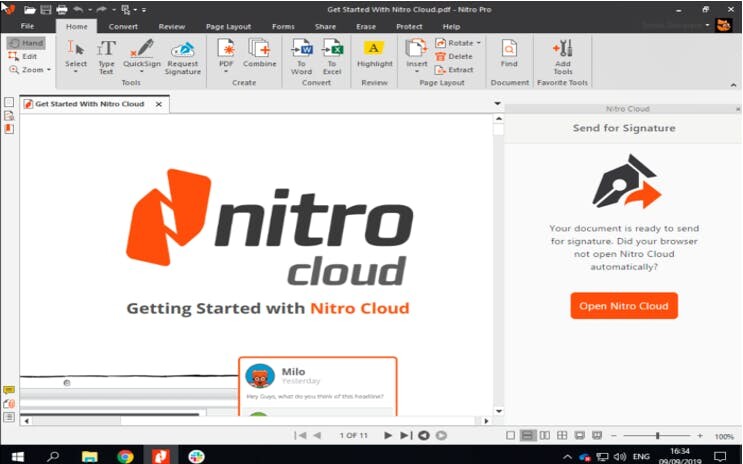Click the zoom level slider
This screenshot has height=464, width=743.
657,436
